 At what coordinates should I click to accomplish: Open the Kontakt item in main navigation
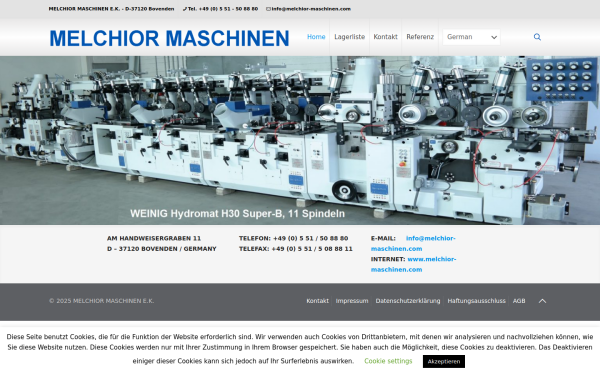tap(385, 37)
